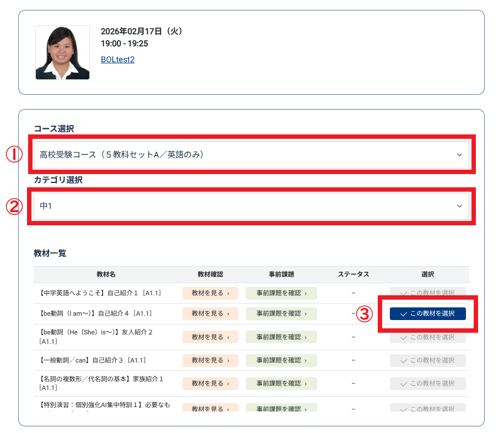Expand the カテゴリ選択 category dropdown
The height and width of the screenshot is (433, 504).
(251, 206)
